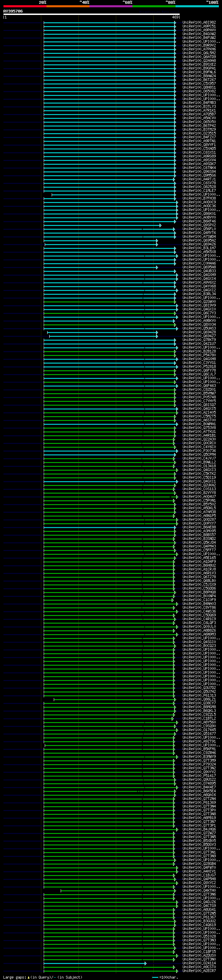The height and width of the screenshot is (980, 222).
Task: Click the UniRef100_A2I405 entry
Action: point(199,412)
